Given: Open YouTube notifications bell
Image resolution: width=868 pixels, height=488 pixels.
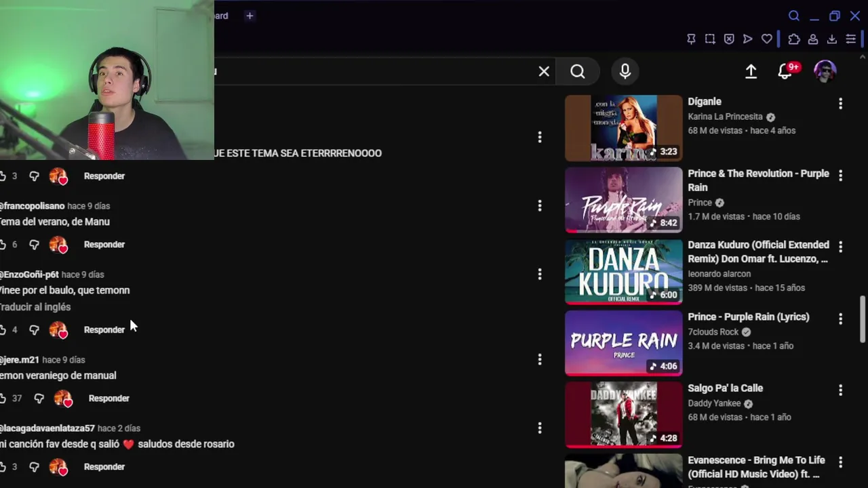Looking at the screenshot, I should (x=786, y=71).
